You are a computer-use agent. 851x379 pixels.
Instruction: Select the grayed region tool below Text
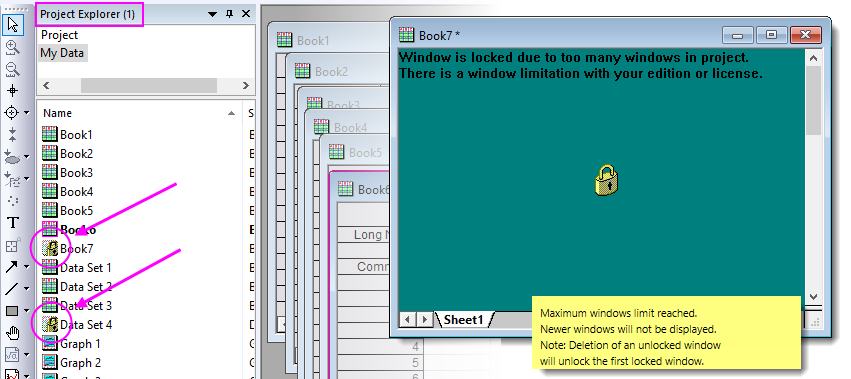click(x=12, y=246)
